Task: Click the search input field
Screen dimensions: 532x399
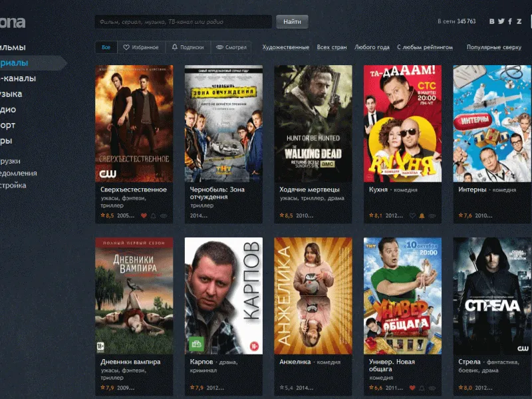Action: [183, 22]
